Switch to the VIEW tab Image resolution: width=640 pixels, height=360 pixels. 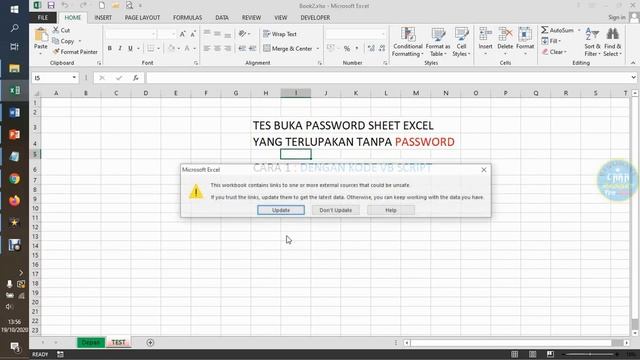click(280, 18)
